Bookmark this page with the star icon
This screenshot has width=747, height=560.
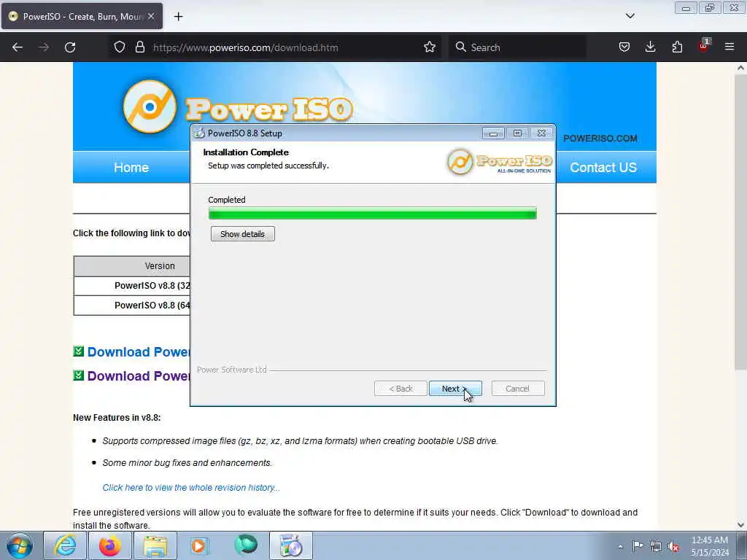click(429, 47)
